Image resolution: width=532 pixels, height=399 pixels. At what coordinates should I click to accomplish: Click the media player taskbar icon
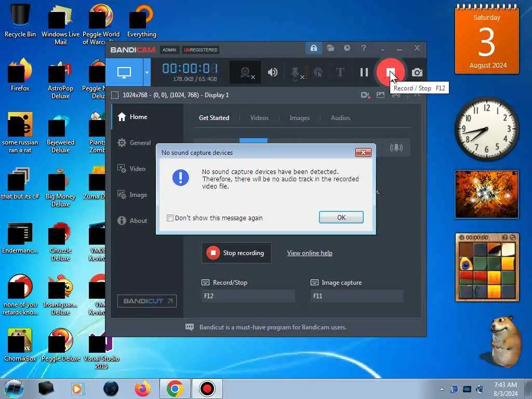click(77, 389)
